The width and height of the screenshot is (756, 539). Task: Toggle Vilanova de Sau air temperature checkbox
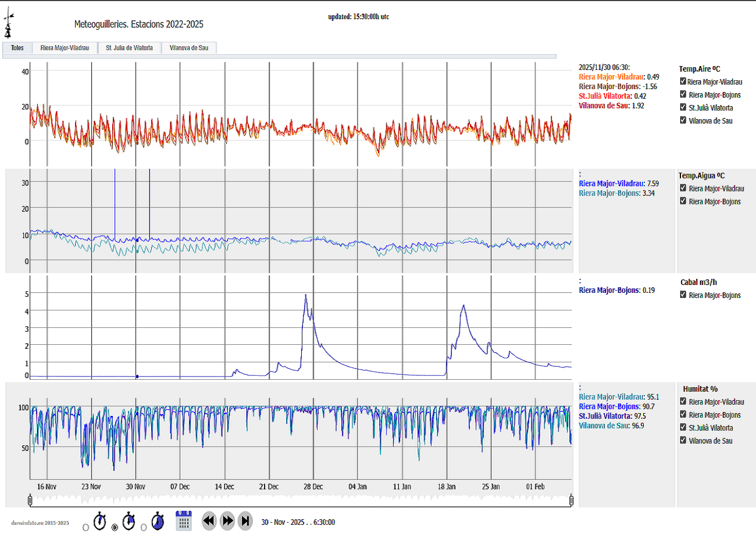click(x=683, y=120)
